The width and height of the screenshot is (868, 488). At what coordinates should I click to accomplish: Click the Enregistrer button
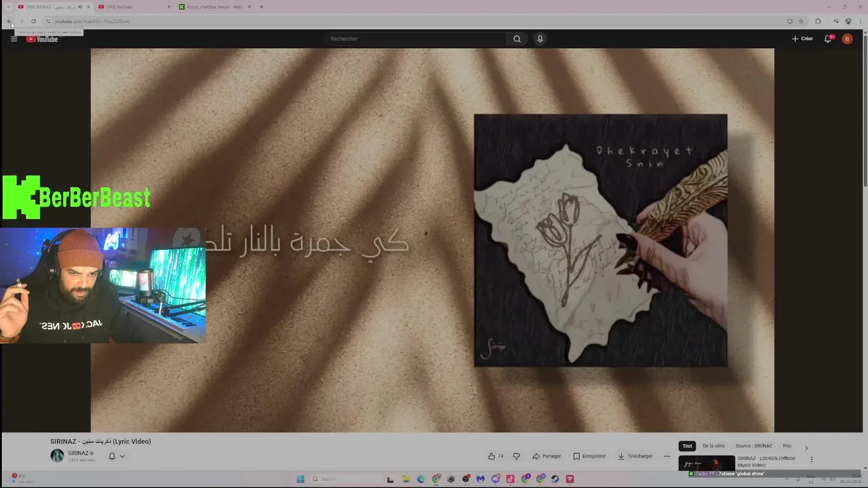(x=589, y=456)
